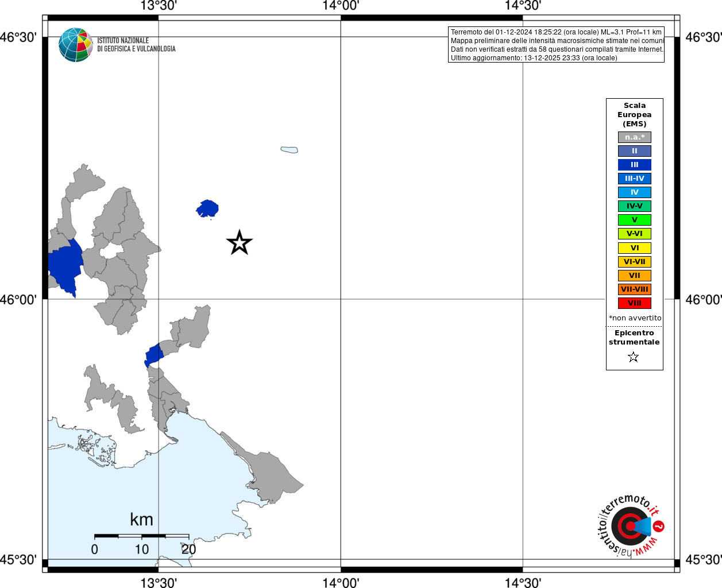Click 'Scala Europea (EMS)' legend title
The width and height of the screenshot is (722, 588).
tap(635, 115)
